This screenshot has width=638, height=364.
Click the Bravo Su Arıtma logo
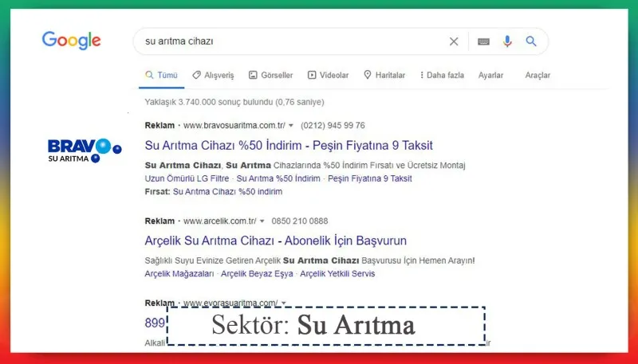point(85,151)
